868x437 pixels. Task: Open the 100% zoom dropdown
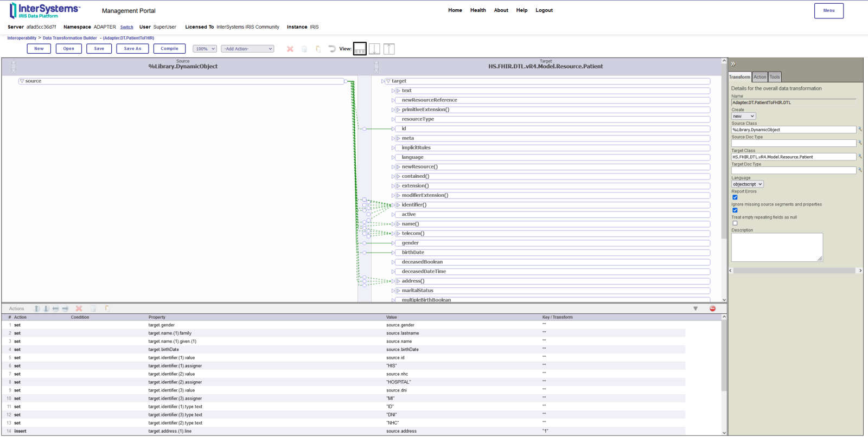[205, 49]
